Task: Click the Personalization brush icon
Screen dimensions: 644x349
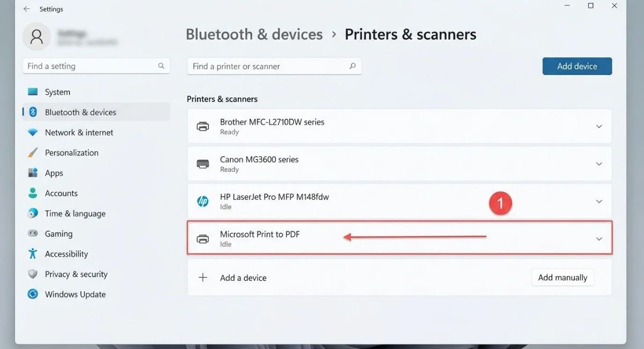Action: pyautogui.click(x=33, y=152)
